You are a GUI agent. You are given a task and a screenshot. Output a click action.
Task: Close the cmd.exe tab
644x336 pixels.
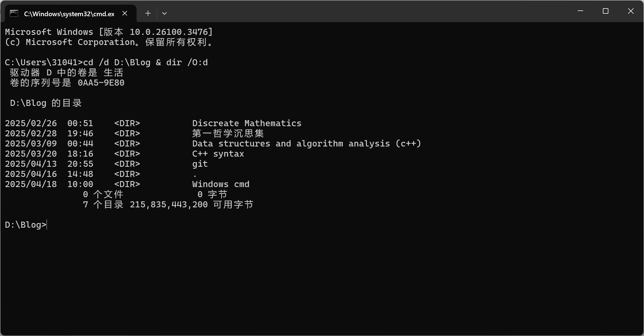(x=125, y=13)
